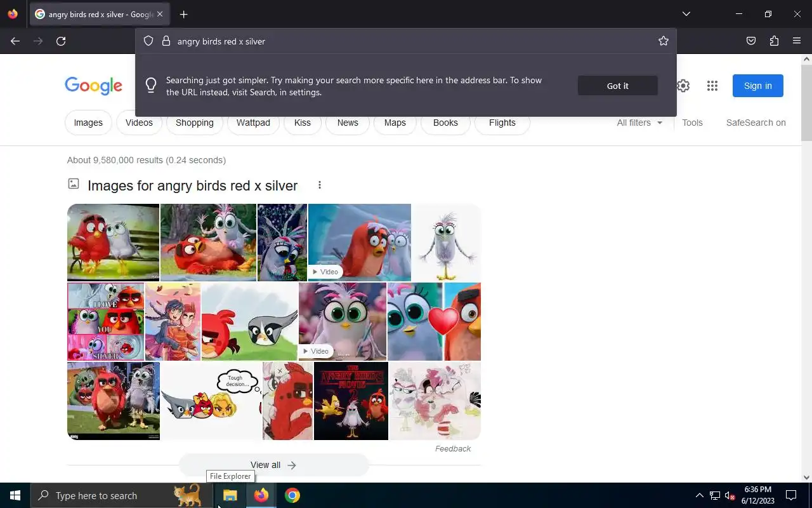Click View all images button
Viewport: 812px width, 508px height.
[x=273, y=465]
